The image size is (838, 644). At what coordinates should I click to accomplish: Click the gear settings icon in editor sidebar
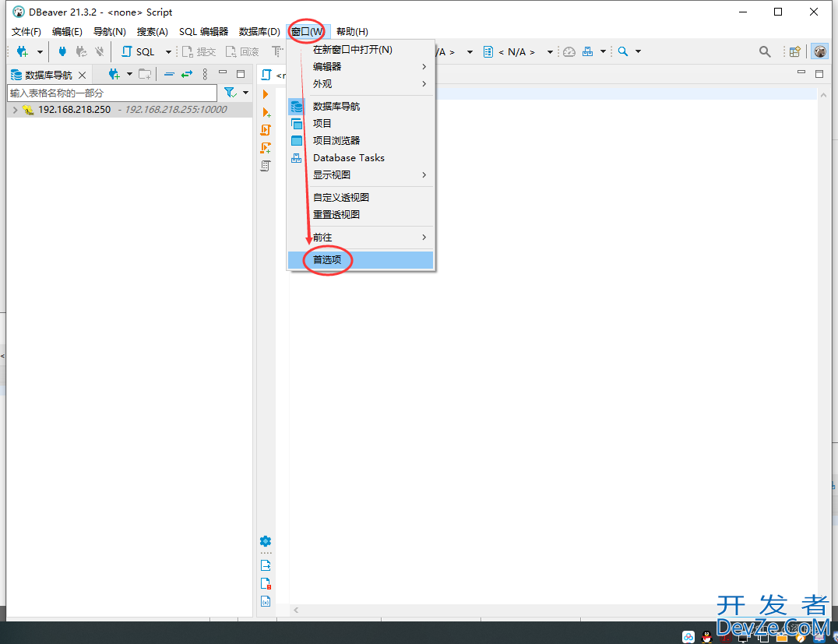266,541
